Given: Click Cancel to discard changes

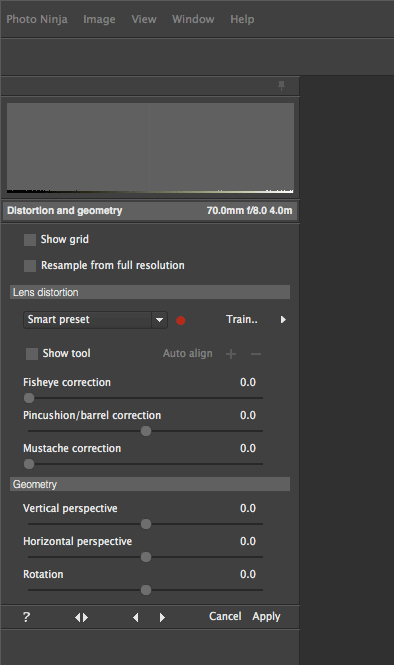Looking at the screenshot, I should [225, 616].
